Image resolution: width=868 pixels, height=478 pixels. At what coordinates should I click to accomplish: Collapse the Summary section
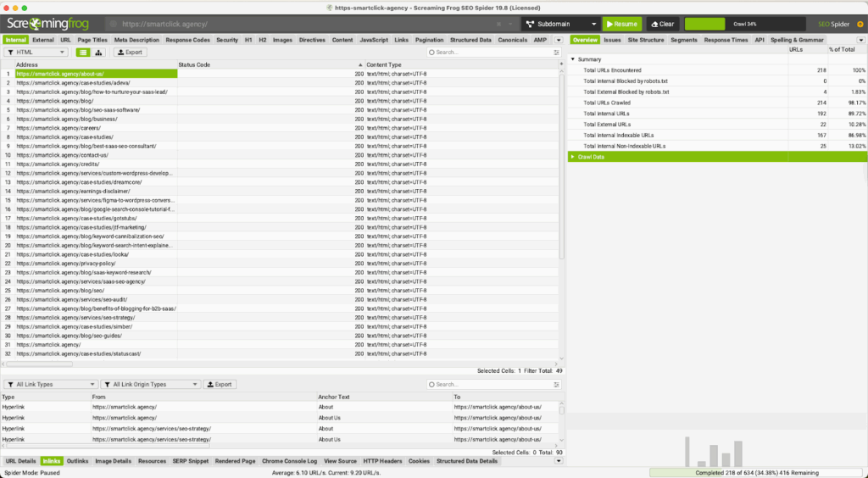573,59
